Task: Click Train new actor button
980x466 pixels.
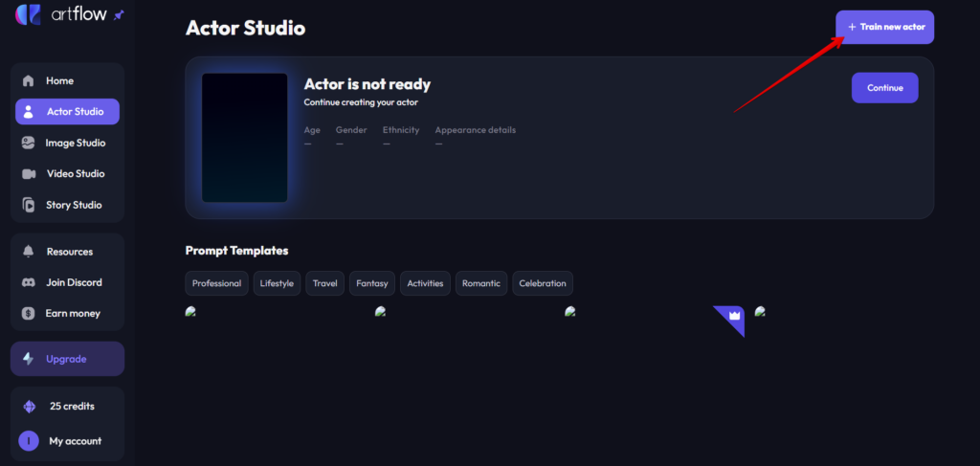Action: [885, 27]
